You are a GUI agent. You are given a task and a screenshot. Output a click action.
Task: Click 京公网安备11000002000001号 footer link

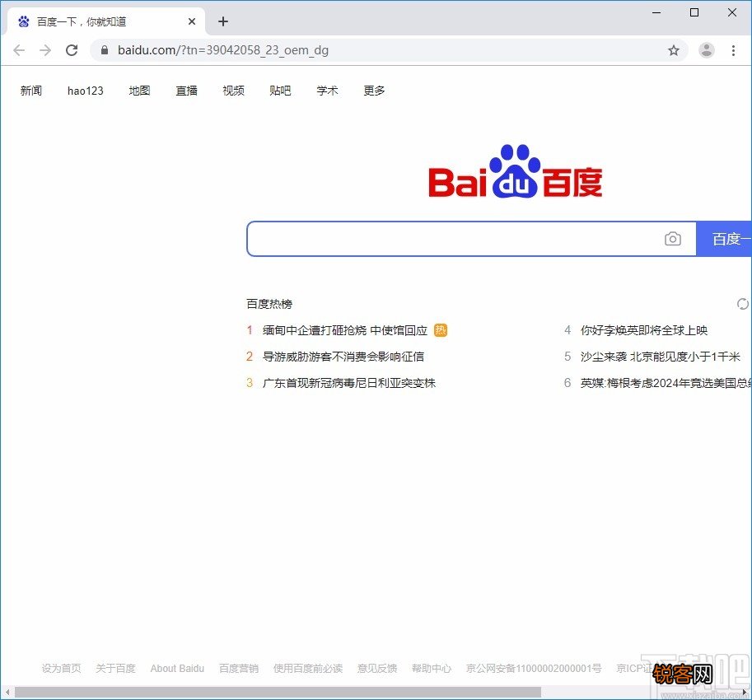(534, 669)
